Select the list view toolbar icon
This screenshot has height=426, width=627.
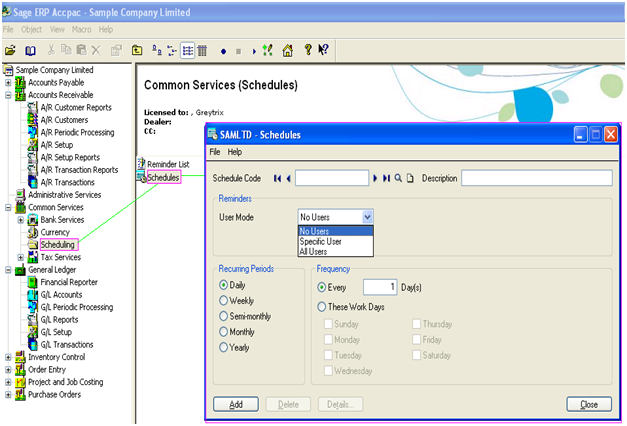[187, 50]
